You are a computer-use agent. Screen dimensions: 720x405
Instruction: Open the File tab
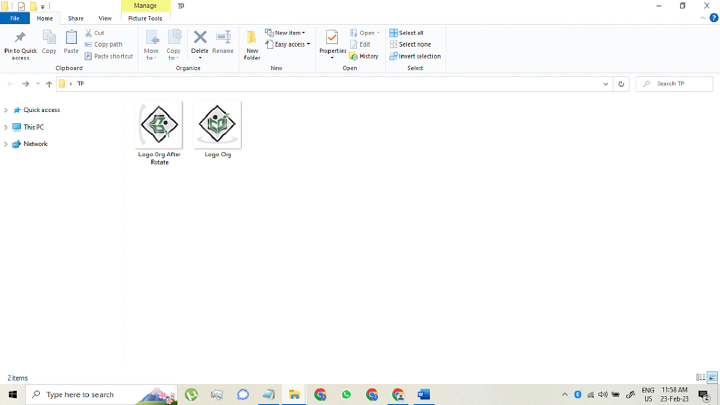click(x=15, y=18)
